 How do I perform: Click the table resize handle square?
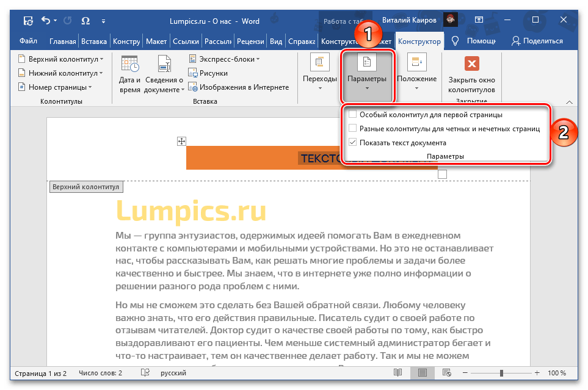point(443,174)
